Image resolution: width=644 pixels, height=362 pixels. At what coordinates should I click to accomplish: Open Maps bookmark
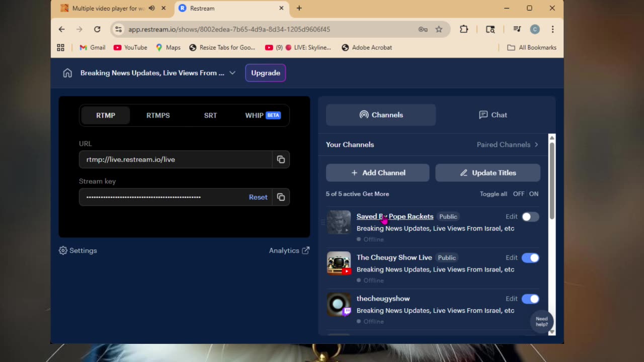[168, 47]
